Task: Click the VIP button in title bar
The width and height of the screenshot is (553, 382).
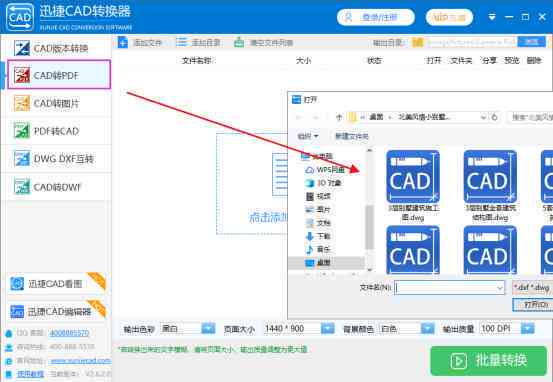Action: (x=449, y=17)
